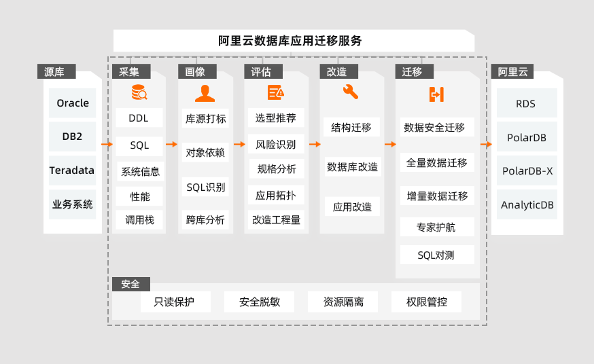
Task: Click the 只读保护 security item
Action: click(175, 302)
